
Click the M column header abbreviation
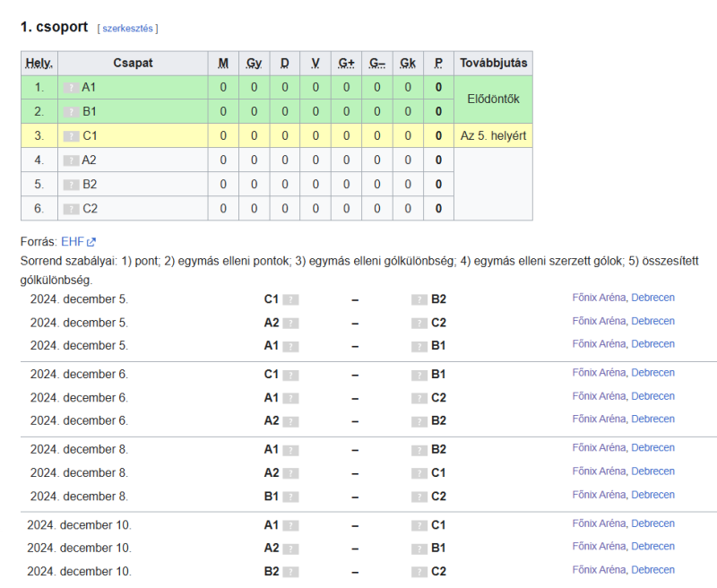pos(223,63)
